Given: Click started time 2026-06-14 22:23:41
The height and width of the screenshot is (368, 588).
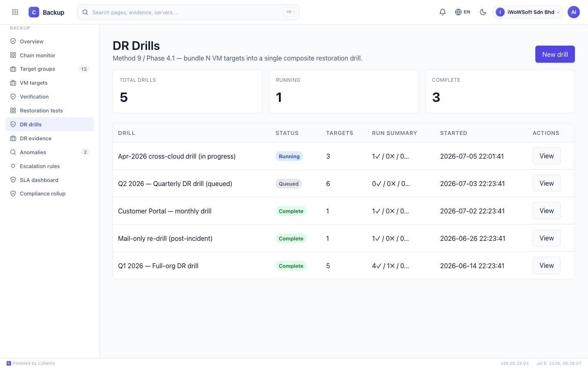Looking at the screenshot, I should point(472,266).
